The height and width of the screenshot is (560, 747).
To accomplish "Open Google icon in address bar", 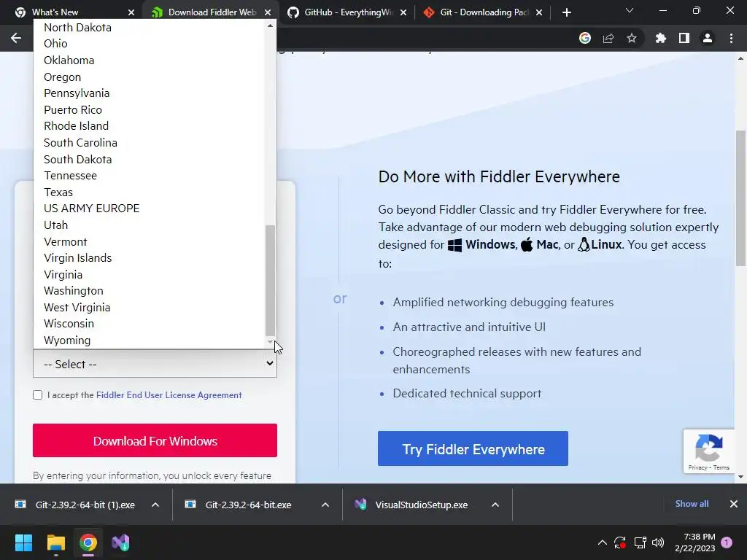I will click(x=585, y=38).
